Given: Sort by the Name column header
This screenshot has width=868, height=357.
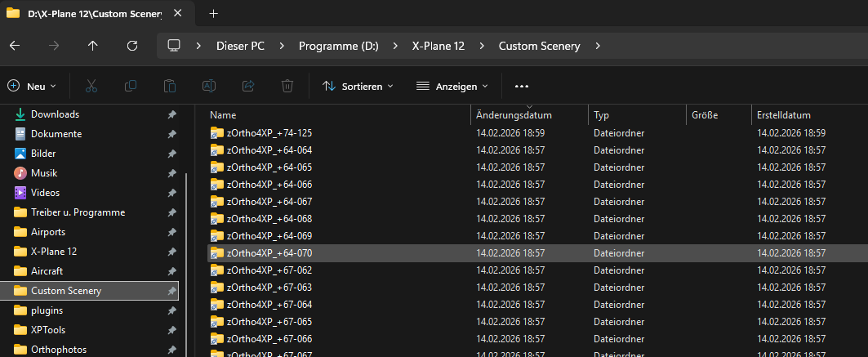Looking at the screenshot, I should click(x=223, y=115).
